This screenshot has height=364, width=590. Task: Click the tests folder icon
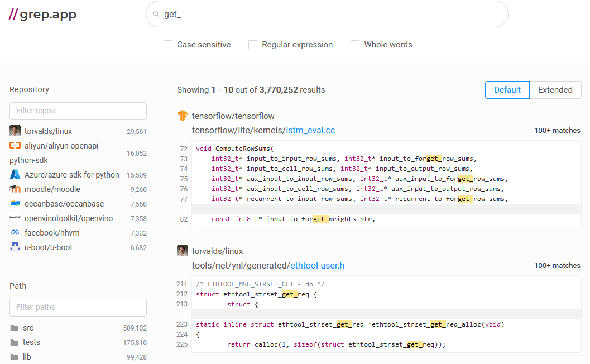pos(15,343)
